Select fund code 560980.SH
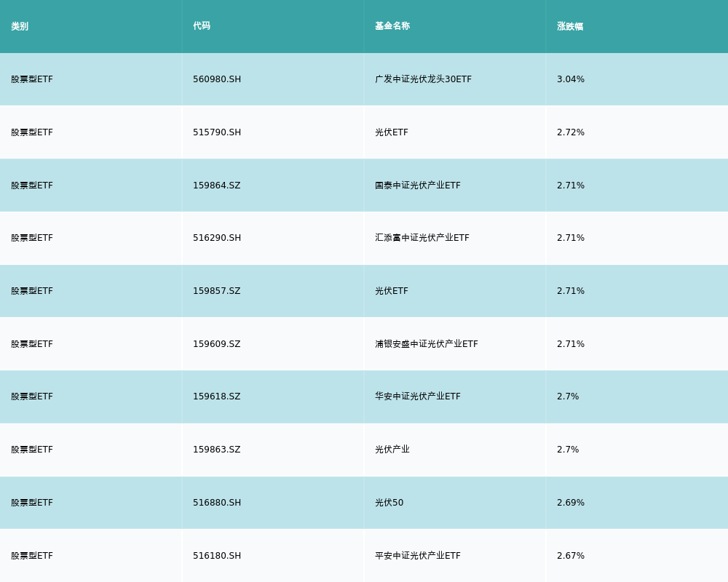Viewport: 728px width, 582px height. pyautogui.click(x=217, y=79)
